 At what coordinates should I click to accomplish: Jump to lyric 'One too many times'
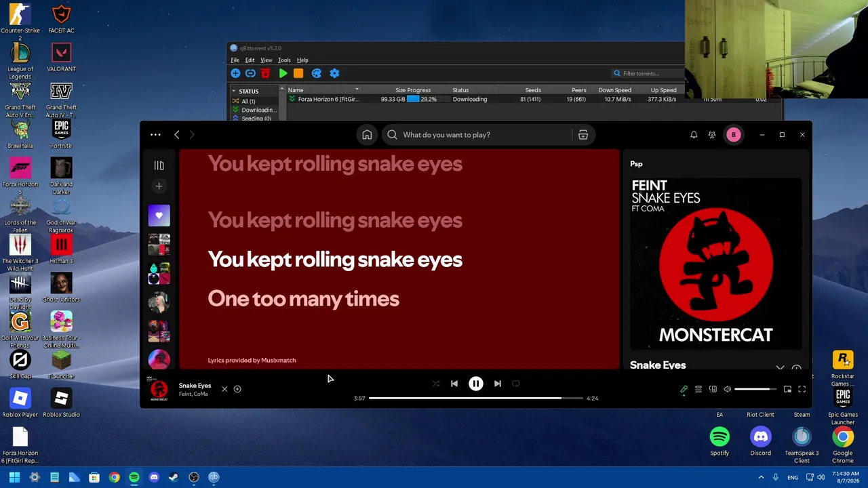304,299
